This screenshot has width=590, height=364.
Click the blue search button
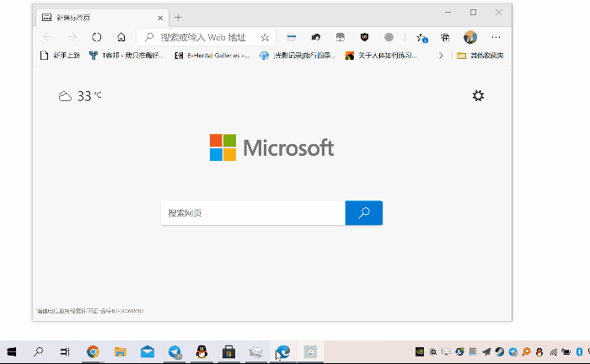(364, 213)
